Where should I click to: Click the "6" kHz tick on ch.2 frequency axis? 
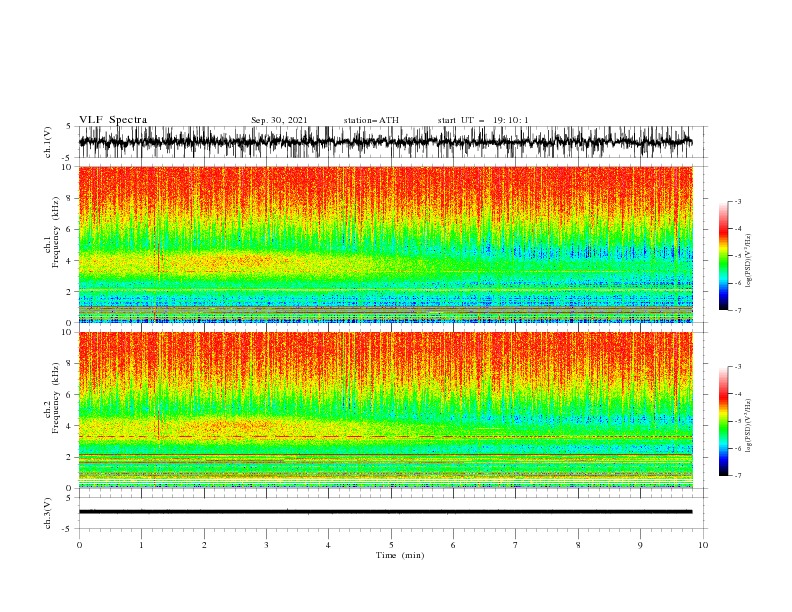[x=70, y=394]
